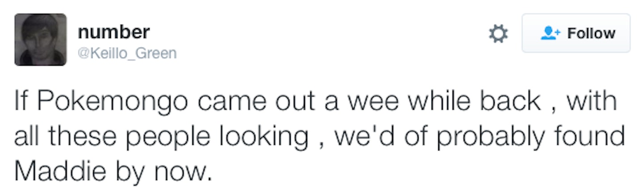Follow the account named number

pyautogui.click(x=576, y=33)
